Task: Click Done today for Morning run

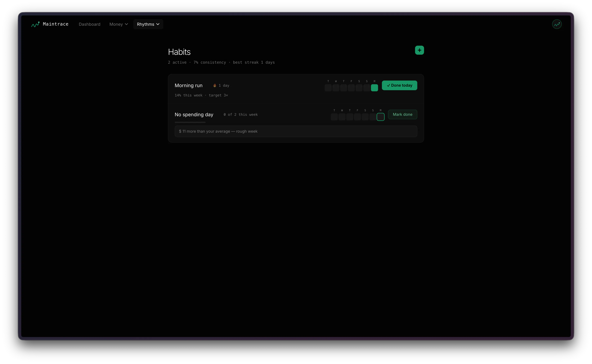Action: coord(399,85)
